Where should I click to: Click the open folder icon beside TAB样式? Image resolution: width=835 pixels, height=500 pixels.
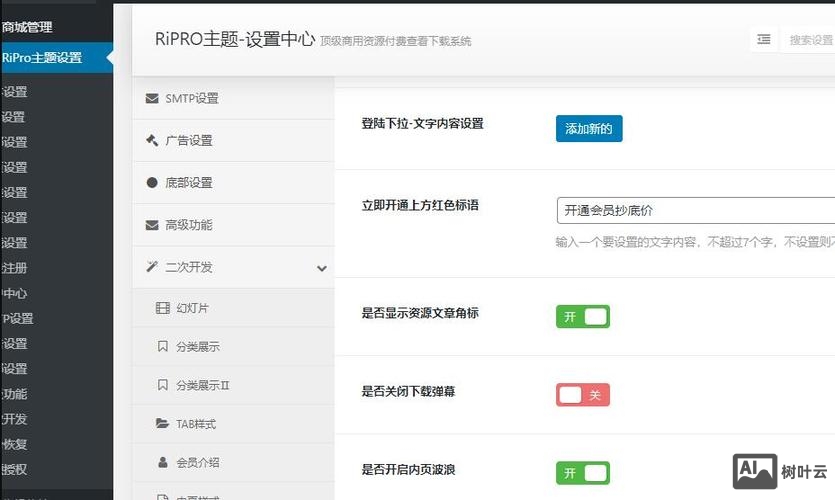(x=162, y=423)
